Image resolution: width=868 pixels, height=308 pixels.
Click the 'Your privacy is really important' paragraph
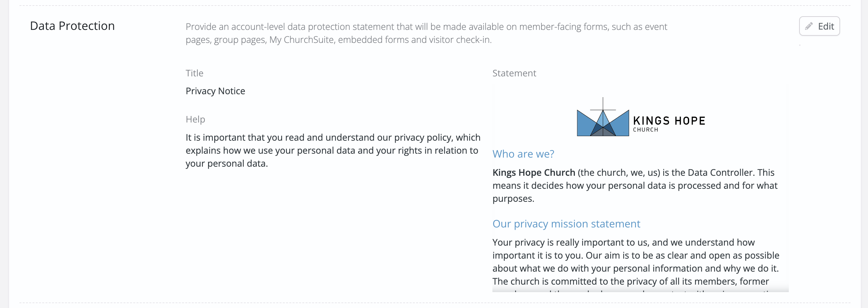click(636, 262)
